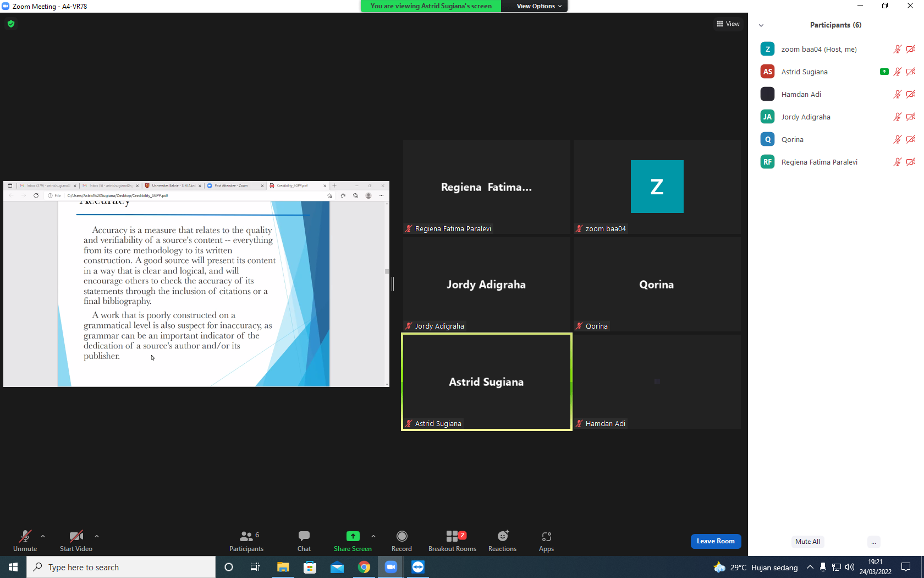Unmute the microphone
Image resolution: width=924 pixels, height=578 pixels.
pos(25,541)
